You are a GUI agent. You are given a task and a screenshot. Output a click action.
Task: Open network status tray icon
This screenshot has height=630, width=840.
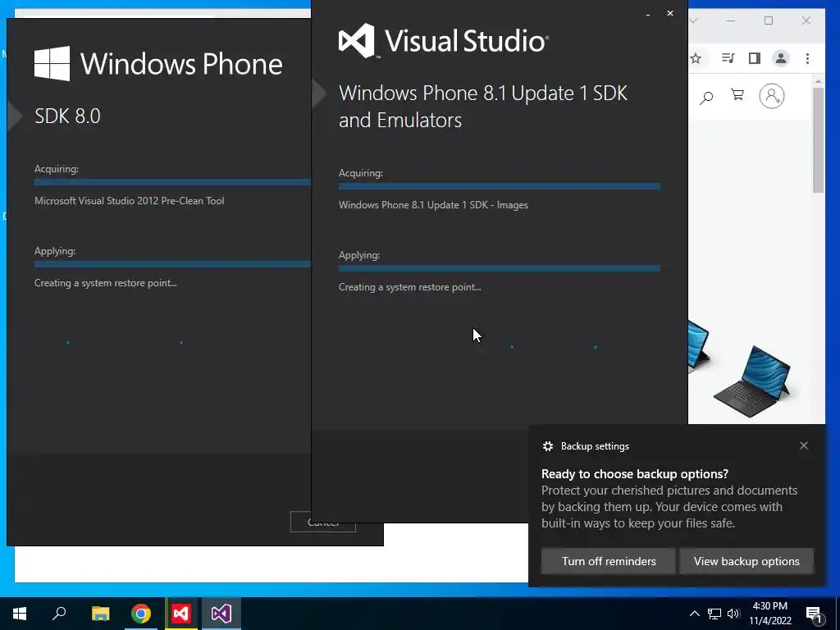coord(714,614)
